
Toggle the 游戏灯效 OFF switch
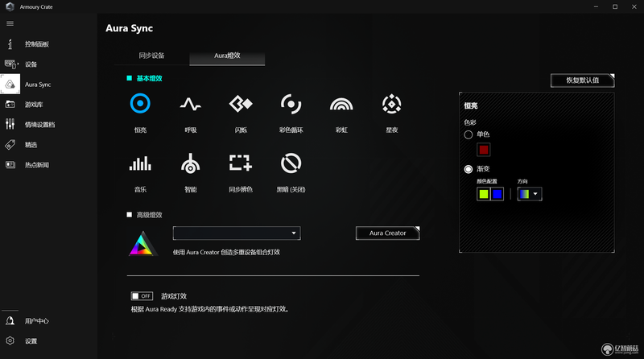pos(142,296)
